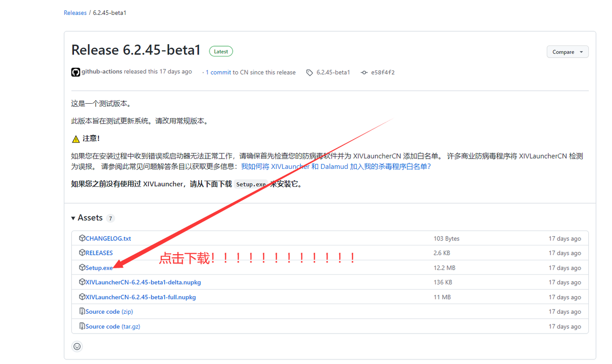
Task: Download Source code (tar.gz)
Action: 113,326
